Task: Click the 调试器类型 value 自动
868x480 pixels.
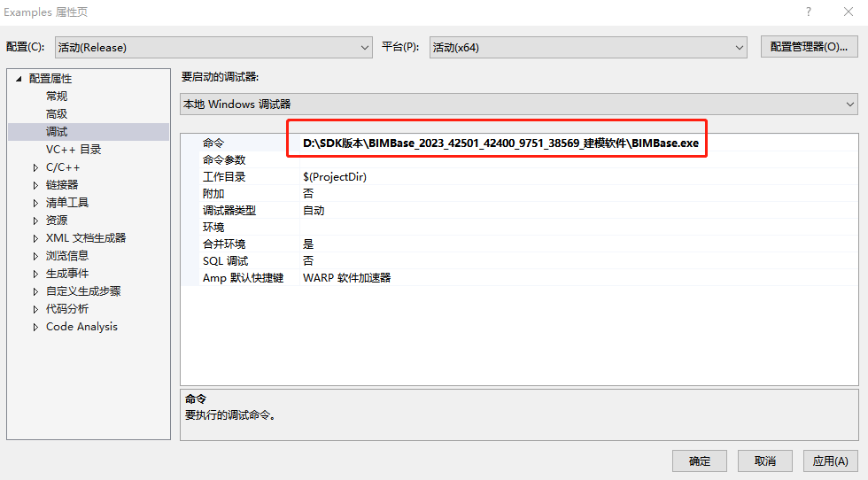Action: coord(314,211)
